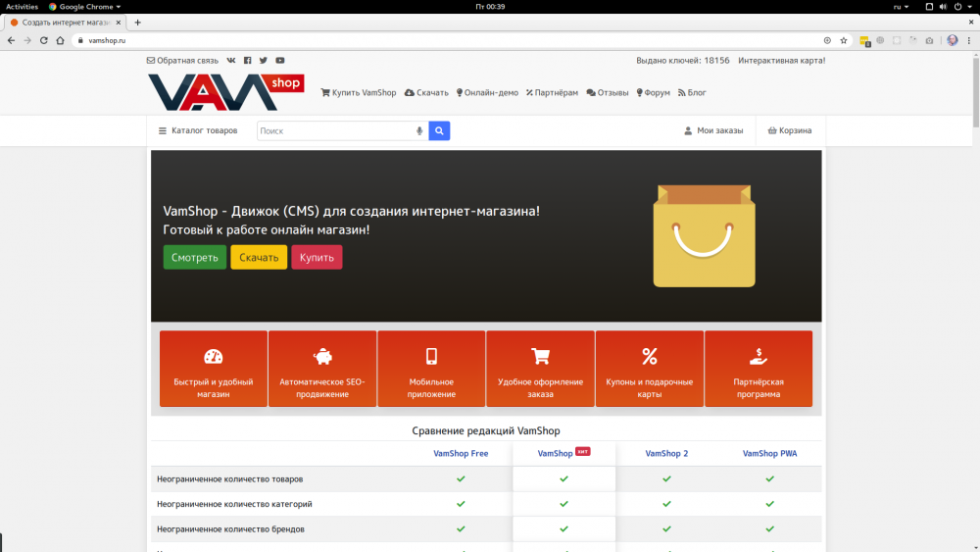Open the Купить VamShop menu item
The image size is (980, 552).
[358, 92]
